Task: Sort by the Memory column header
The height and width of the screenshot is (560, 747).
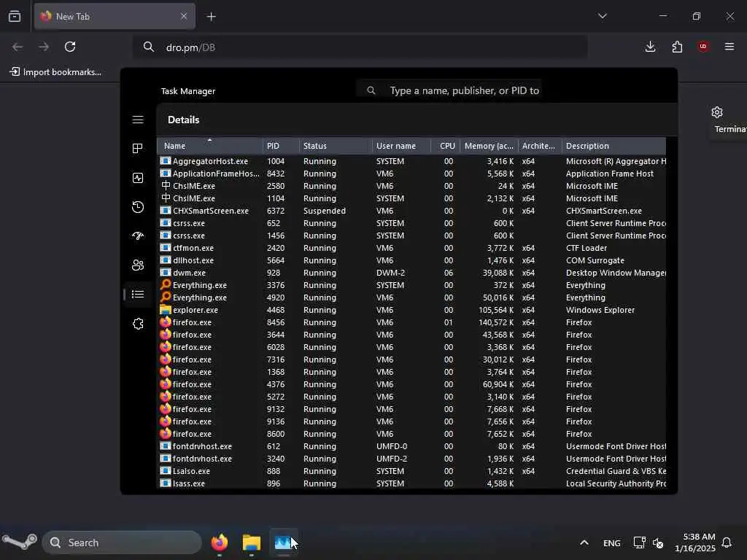Action: 489,146
